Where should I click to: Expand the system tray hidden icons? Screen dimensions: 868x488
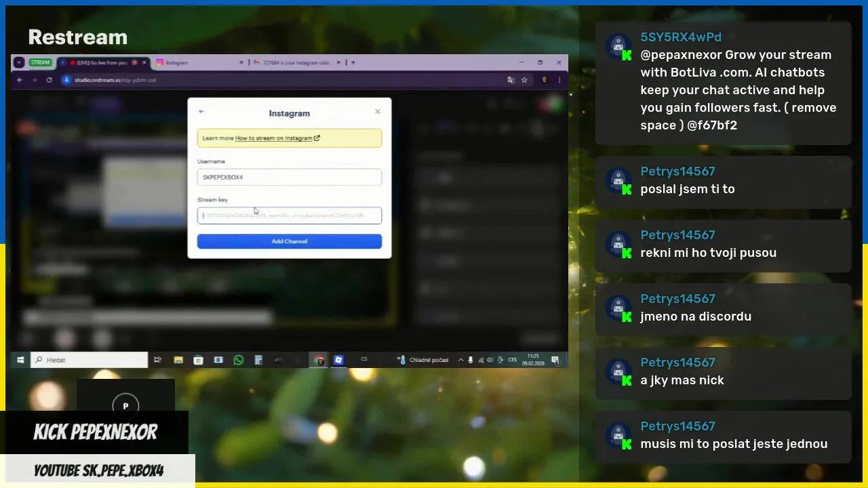461,360
